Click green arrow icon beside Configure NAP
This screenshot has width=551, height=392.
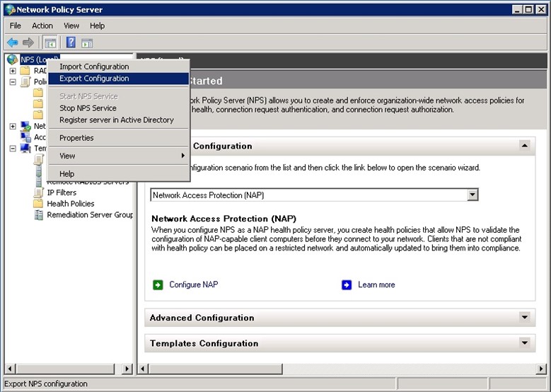click(x=158, y=284)
